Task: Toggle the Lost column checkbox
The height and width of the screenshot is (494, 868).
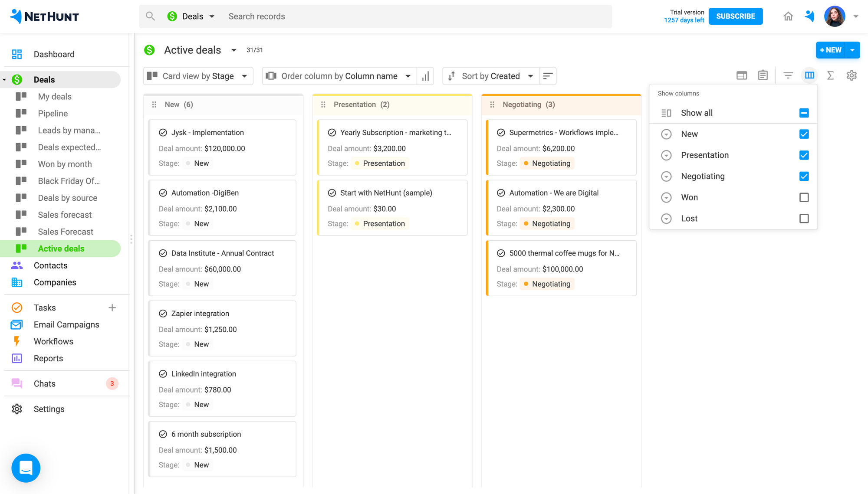Action: click(x=804, y=218)
